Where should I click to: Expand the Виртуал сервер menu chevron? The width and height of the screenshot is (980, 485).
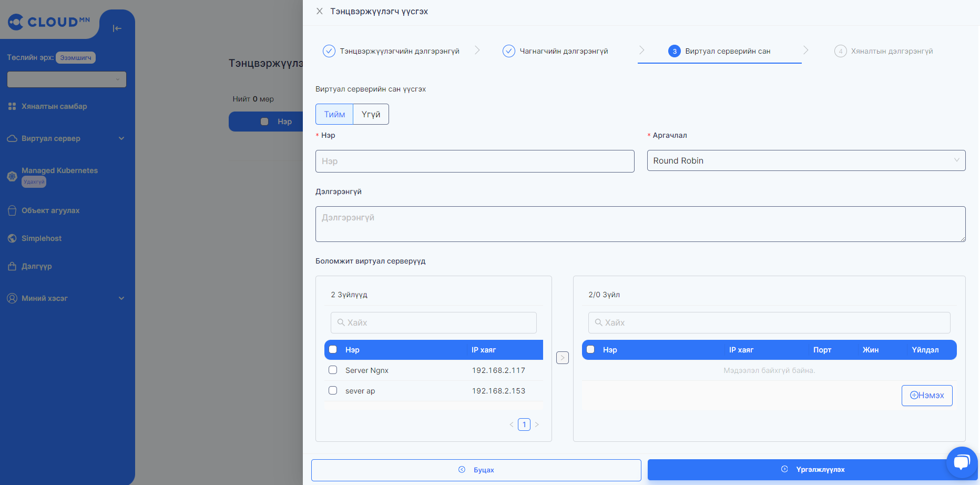click(x=121, y=138)
